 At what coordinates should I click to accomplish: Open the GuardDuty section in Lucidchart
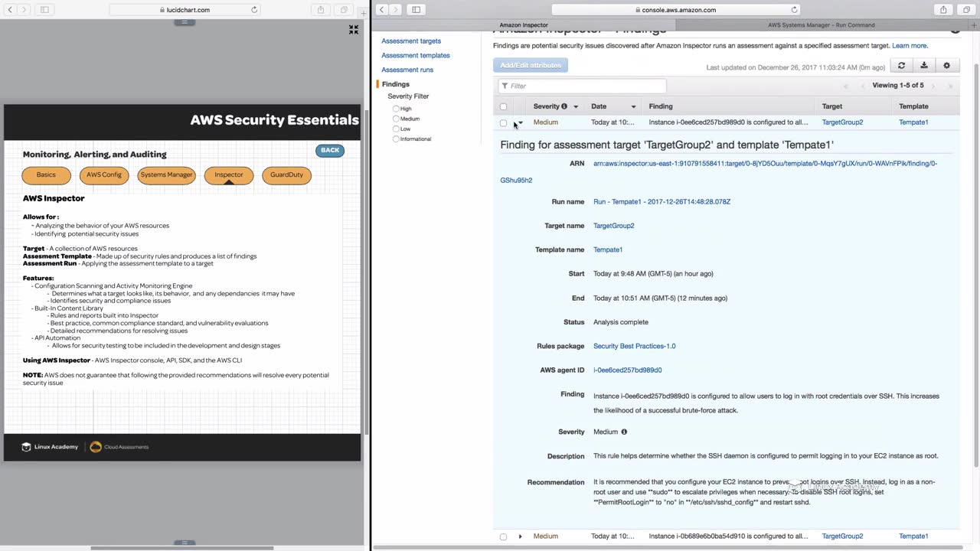pyautogui.click(x=286, y=174)
